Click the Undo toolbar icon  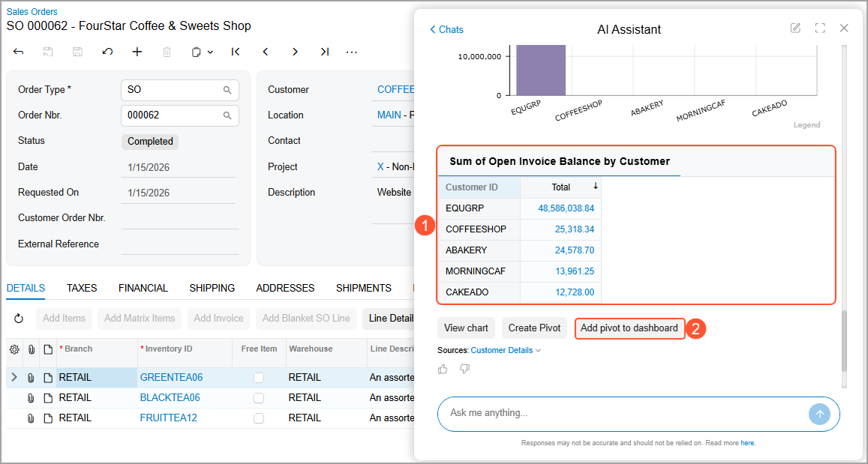(107, 52)
